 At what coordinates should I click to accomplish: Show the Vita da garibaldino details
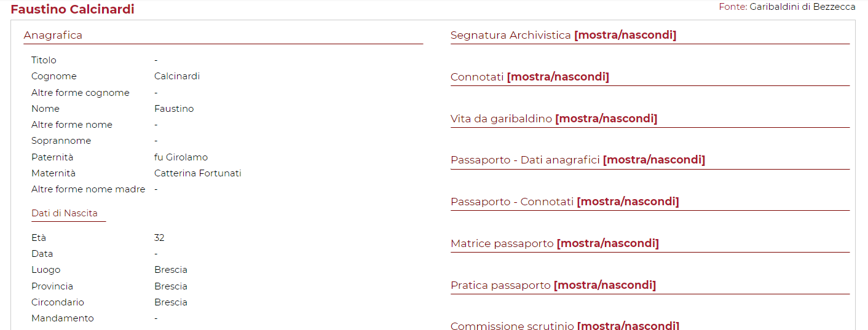(606, 119)
